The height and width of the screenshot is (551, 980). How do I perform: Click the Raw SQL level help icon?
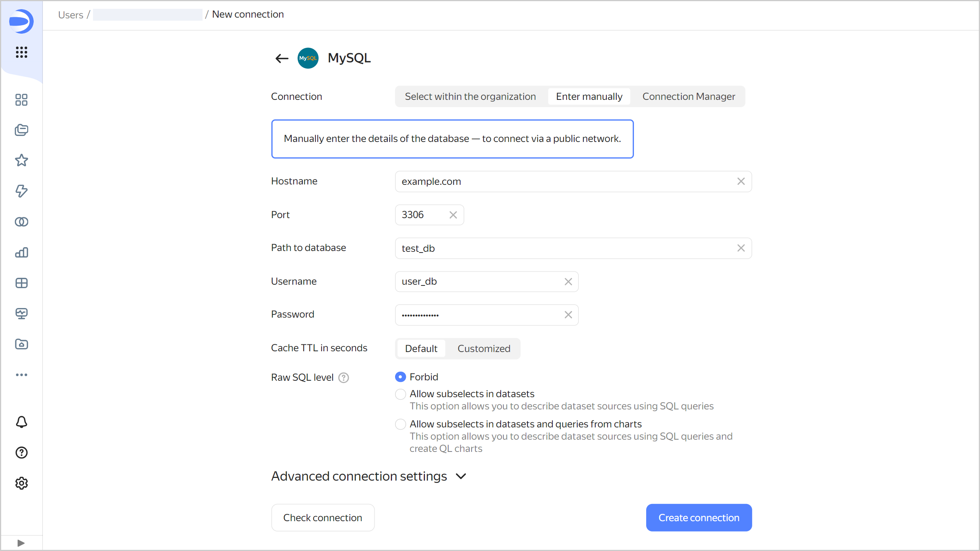point(344,378)
